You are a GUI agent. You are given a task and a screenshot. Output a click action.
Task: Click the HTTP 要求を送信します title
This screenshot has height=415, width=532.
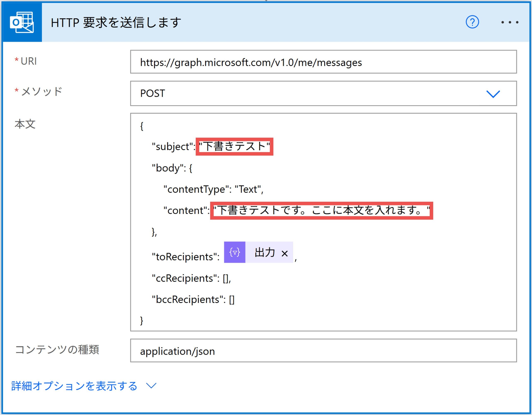coord(116,23)
